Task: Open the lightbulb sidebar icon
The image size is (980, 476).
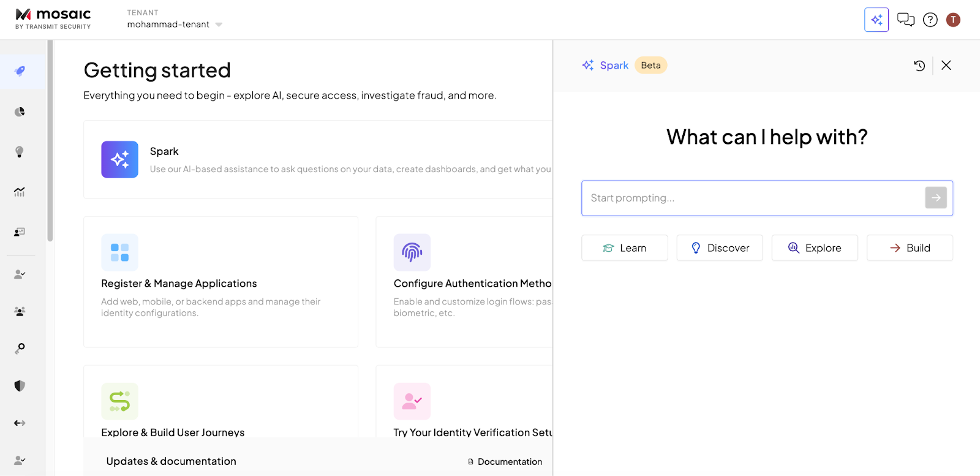Action: pos(20,152)
